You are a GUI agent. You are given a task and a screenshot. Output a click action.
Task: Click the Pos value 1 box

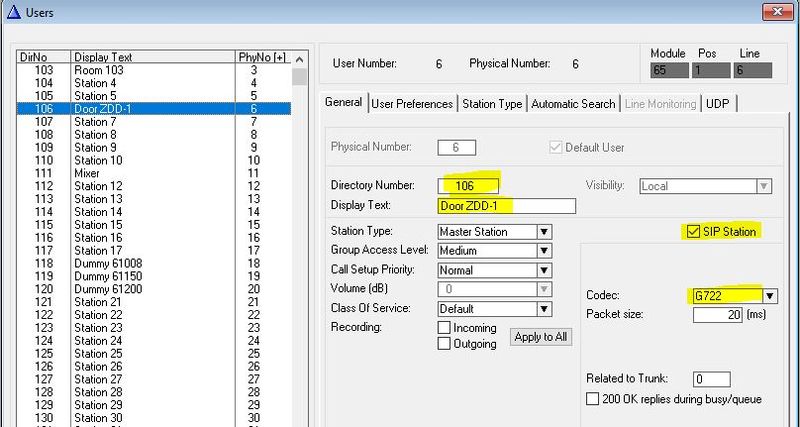711,70
